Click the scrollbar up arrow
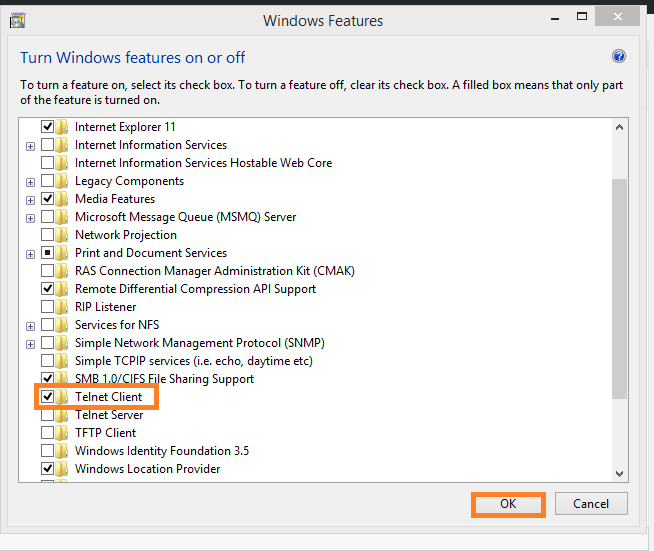The width and height of the screenshot is (654, 551). coord(619,127)
